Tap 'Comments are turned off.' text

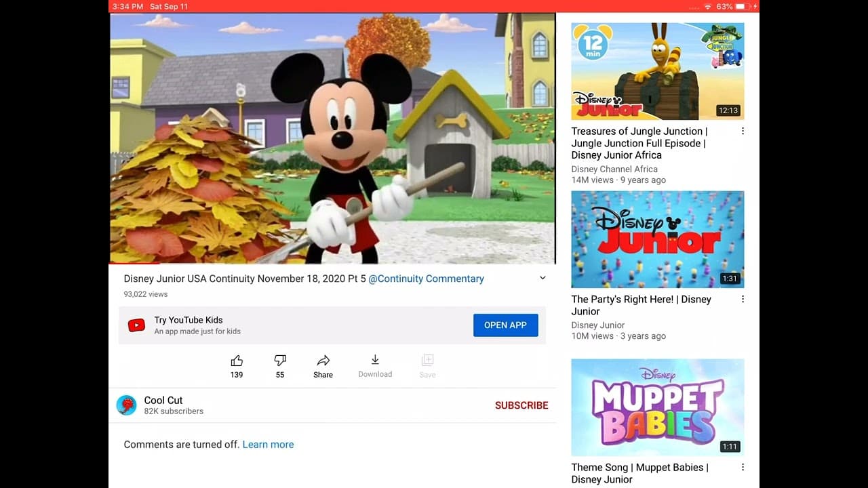(x=181, y=445)
